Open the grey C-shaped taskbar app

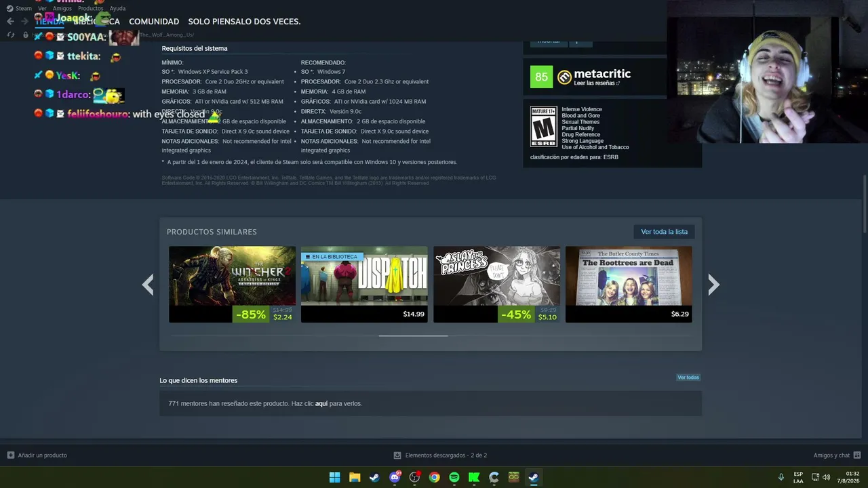[x=494, y=477]
